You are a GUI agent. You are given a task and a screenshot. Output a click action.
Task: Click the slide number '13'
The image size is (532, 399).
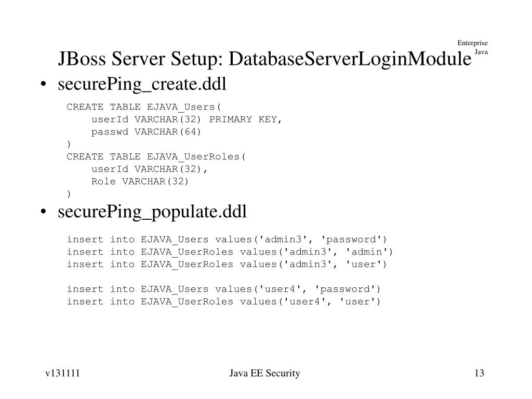click(x=479, y=373)
